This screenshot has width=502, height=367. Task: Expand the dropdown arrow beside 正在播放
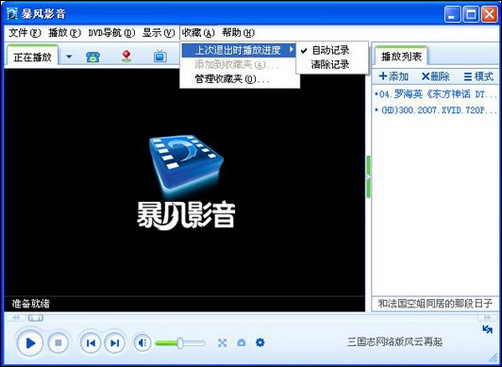point(69,57)
